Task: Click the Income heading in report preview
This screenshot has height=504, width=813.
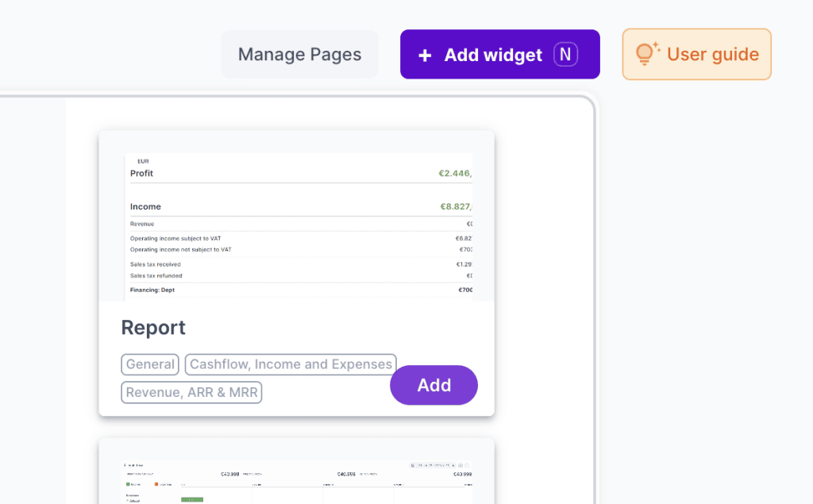Action: [x=145, y=206]
